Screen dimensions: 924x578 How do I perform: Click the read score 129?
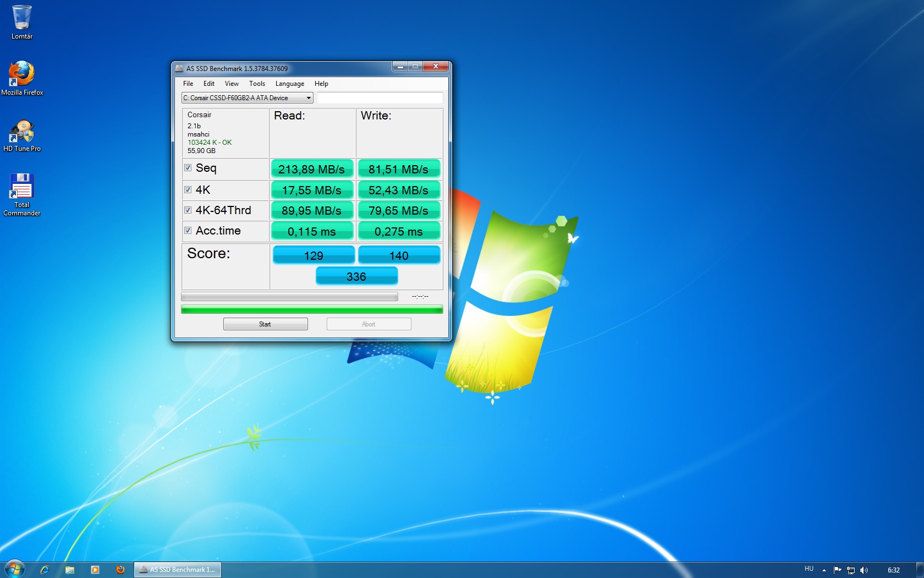pos(313,255)
